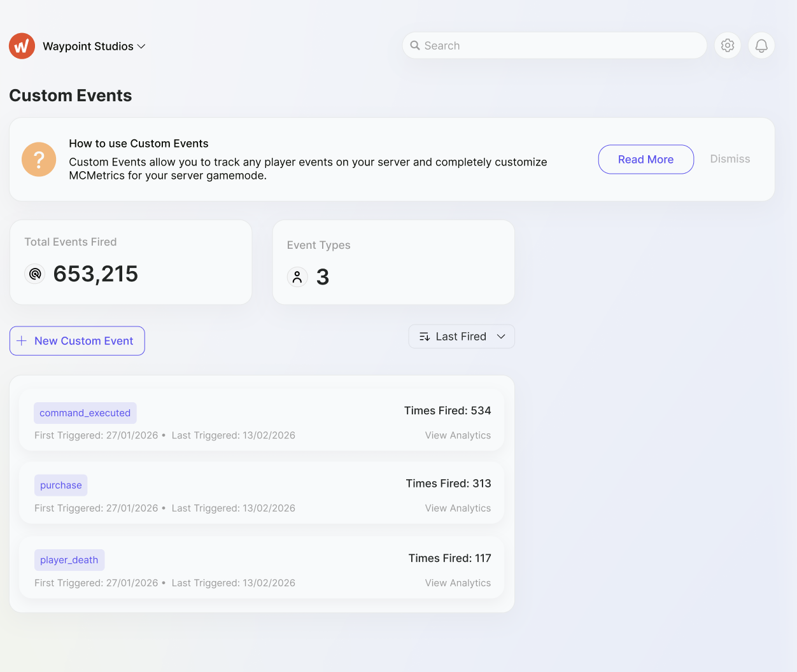Click the How to use Custom Events title
This screenshot has width=797, height=672.
coord(139,144)
